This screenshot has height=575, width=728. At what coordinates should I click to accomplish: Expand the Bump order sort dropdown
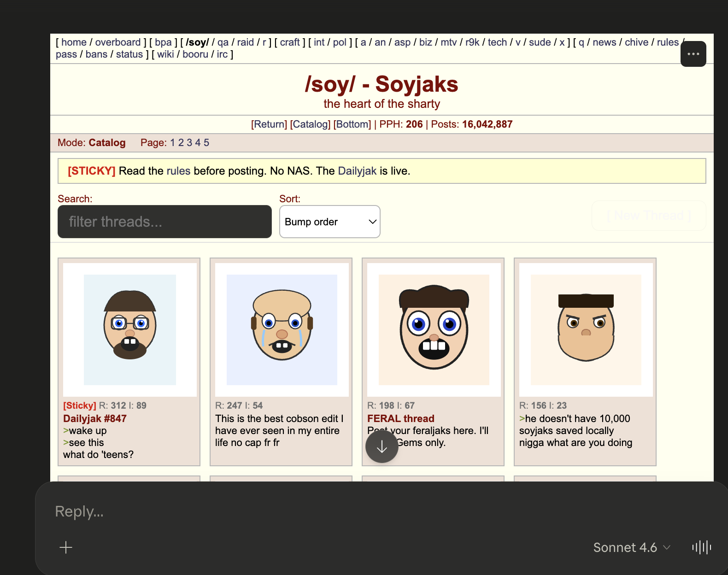[329, 222]
